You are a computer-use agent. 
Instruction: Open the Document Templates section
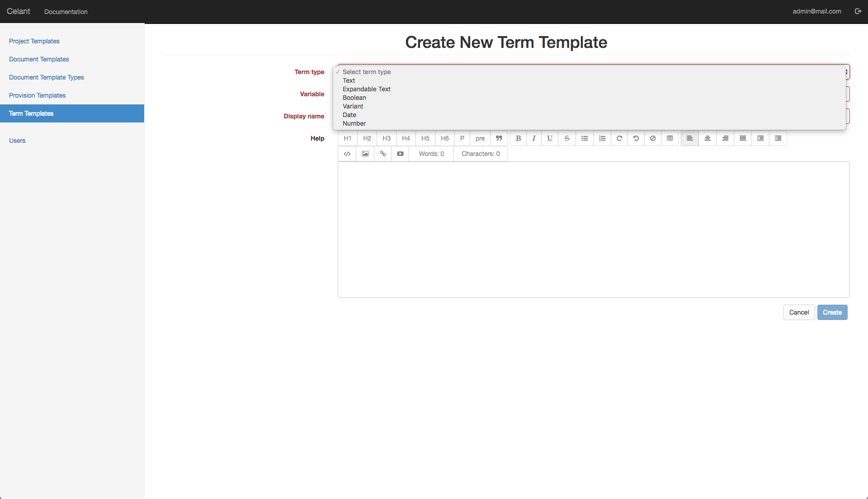point(38,59)
